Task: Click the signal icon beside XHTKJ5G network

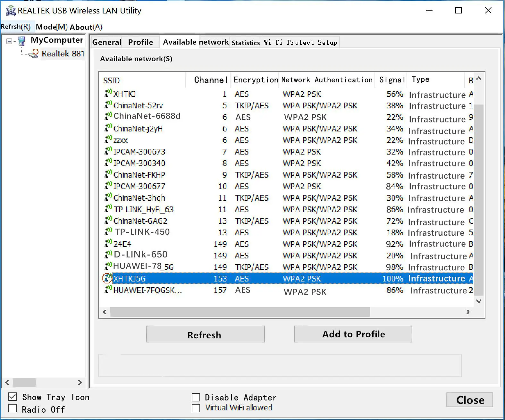Action: tap(107, 278)
